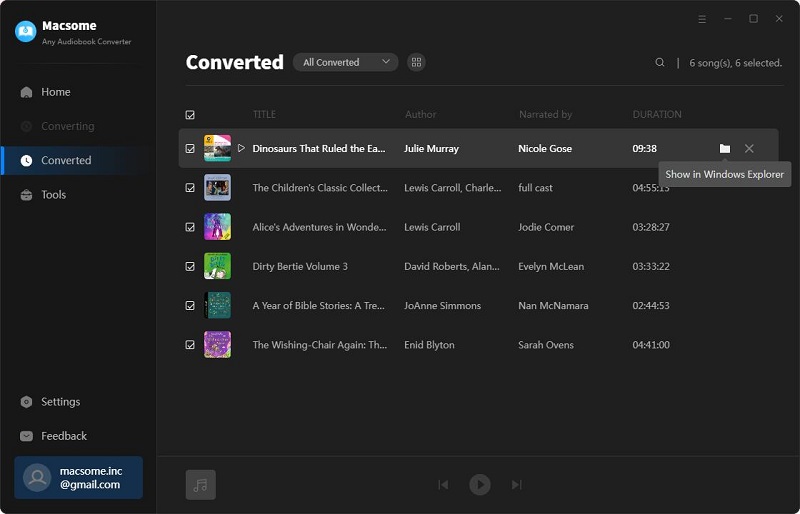Viewport: 800px width, 514px height.
Task: Click Alice's Adventures in Wonderland cover art
Action: coord(217,227)
